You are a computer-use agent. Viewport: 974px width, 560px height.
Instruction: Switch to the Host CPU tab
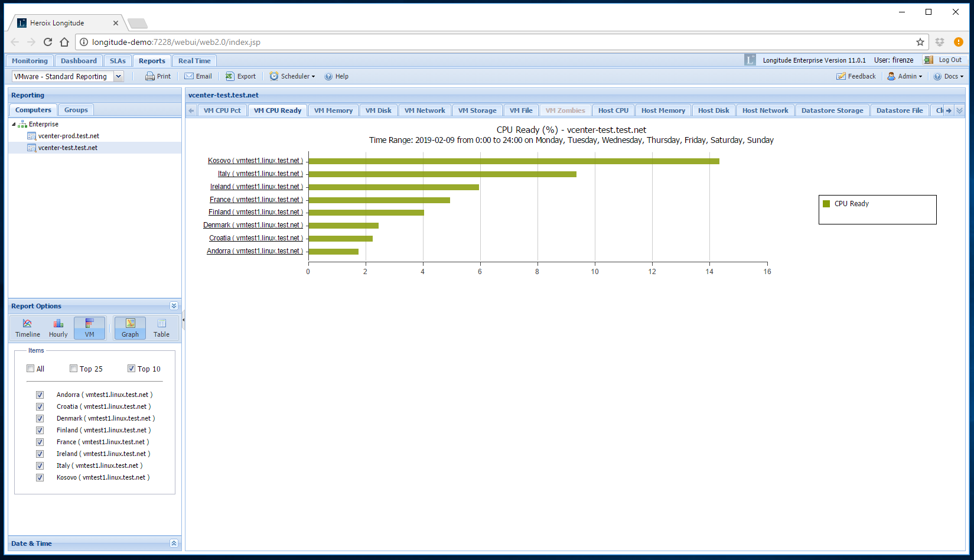[613, 110]
